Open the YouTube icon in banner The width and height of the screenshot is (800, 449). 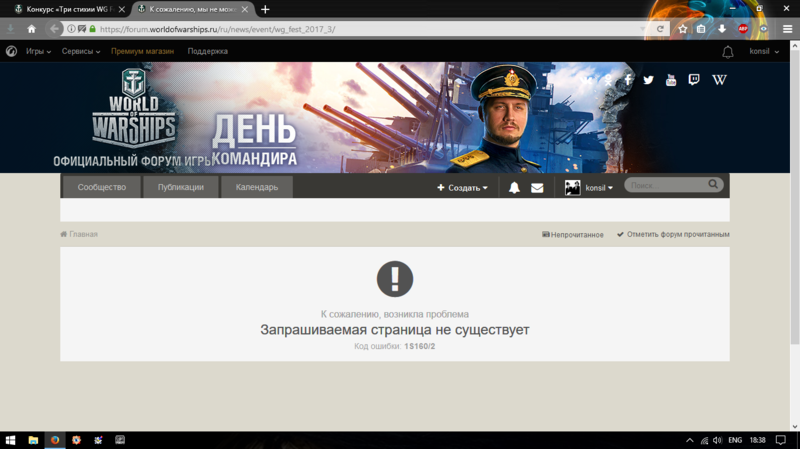pos(671,80)
